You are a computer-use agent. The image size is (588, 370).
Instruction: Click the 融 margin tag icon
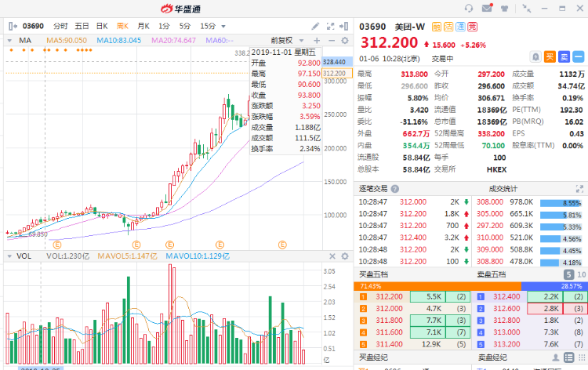pos(437,27)
